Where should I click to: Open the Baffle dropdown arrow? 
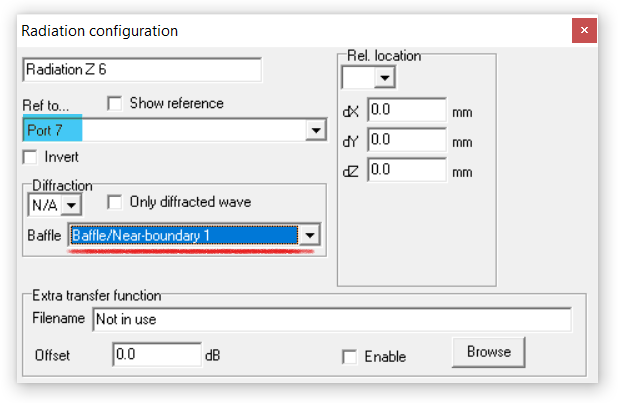pos(309,236)
